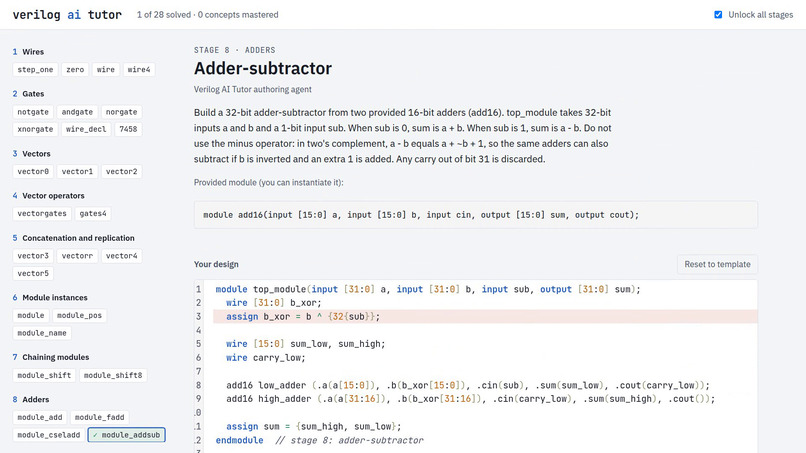806x453 pixels.
Task: Open the module_fadd problem
Action: coord(99,417)
